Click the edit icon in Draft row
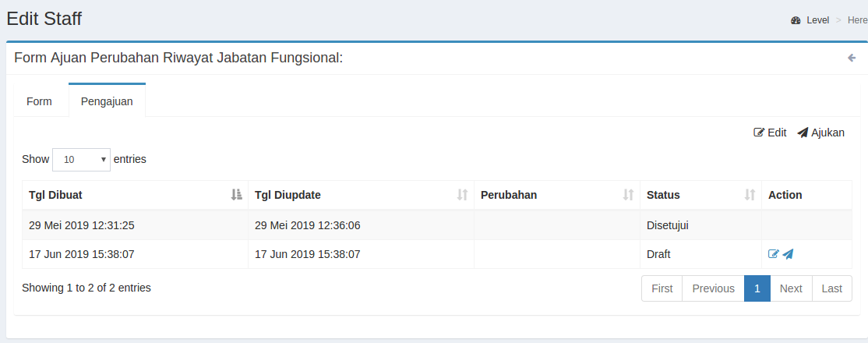868x343 pixels. pos(773,254)
